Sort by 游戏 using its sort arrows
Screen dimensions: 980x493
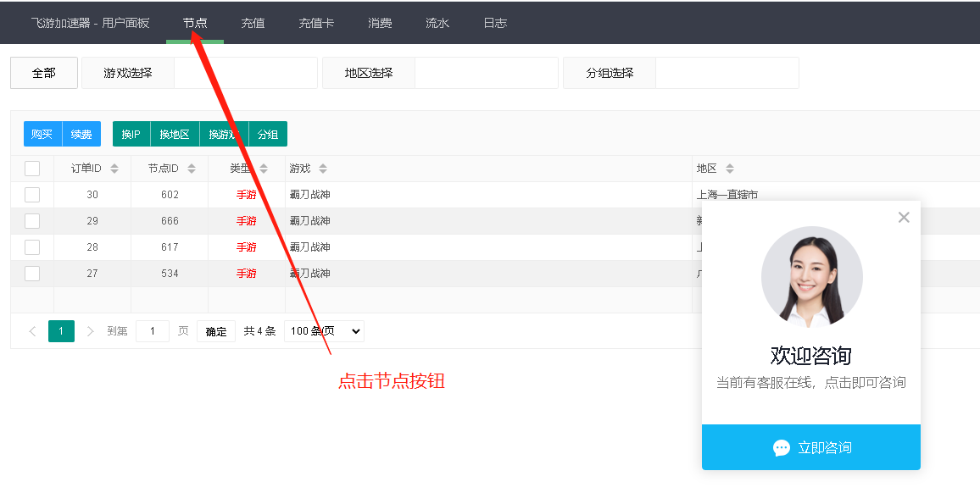[322, 169]
